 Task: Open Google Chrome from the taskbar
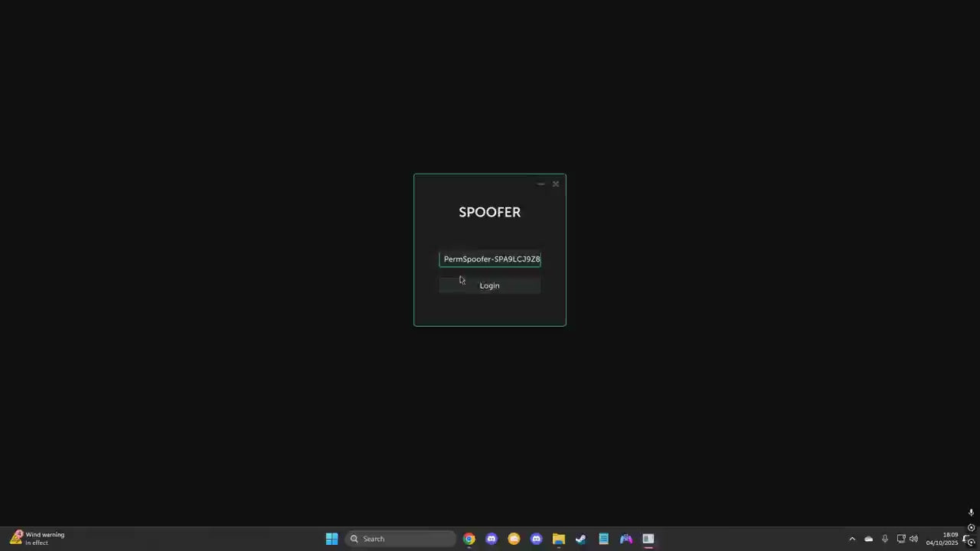[x=469, y=539]
